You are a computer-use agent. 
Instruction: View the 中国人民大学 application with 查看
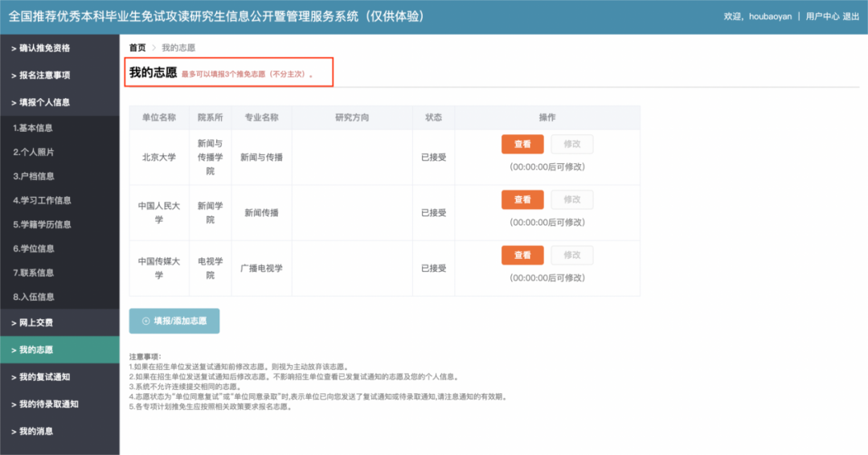(x=522, y=199)
